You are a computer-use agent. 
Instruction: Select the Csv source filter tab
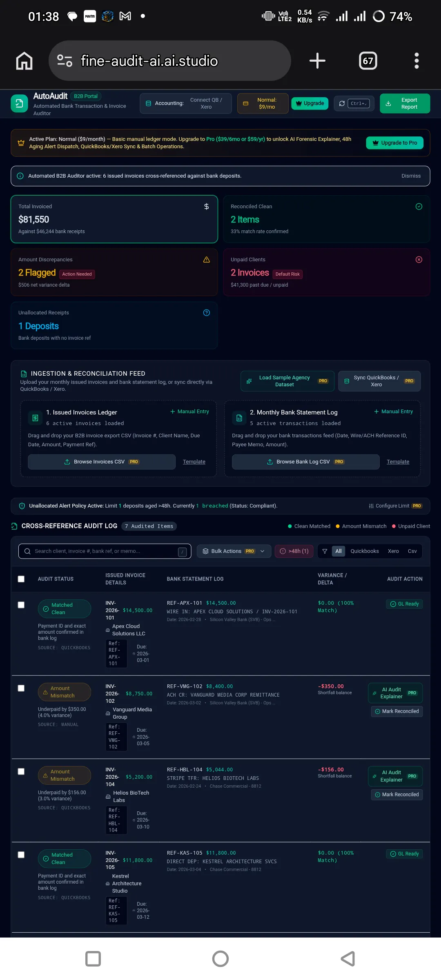tap(412, 551)
